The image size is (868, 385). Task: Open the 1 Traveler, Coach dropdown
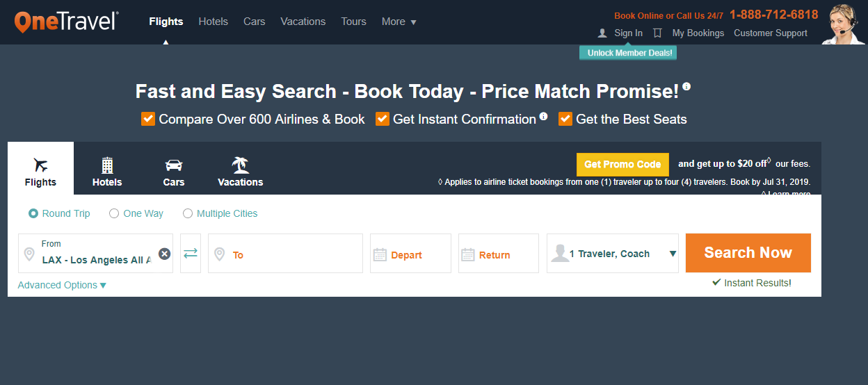click(613, 254)
